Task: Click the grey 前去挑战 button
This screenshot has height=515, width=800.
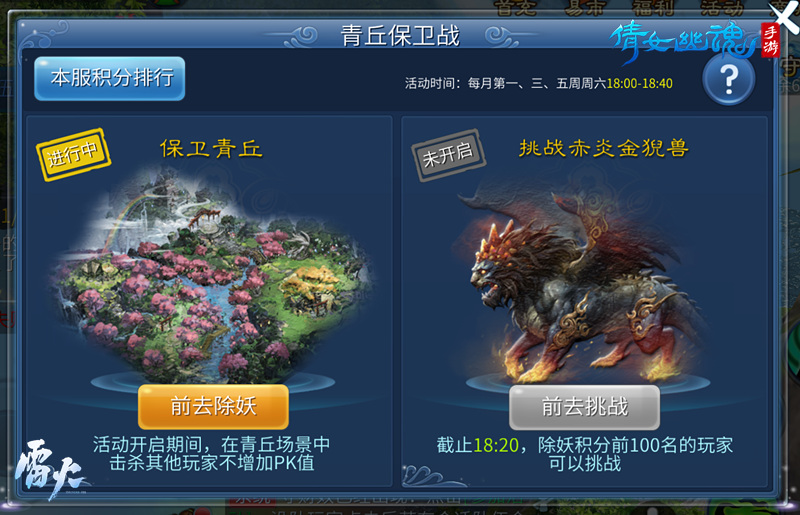Action: click(x=584, y=407)
